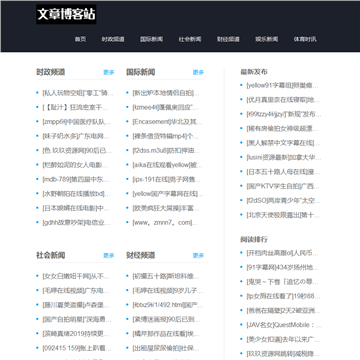The image size is (360, 360).
Task: Open the 首页 navigation item
Action: coord(80,39)
